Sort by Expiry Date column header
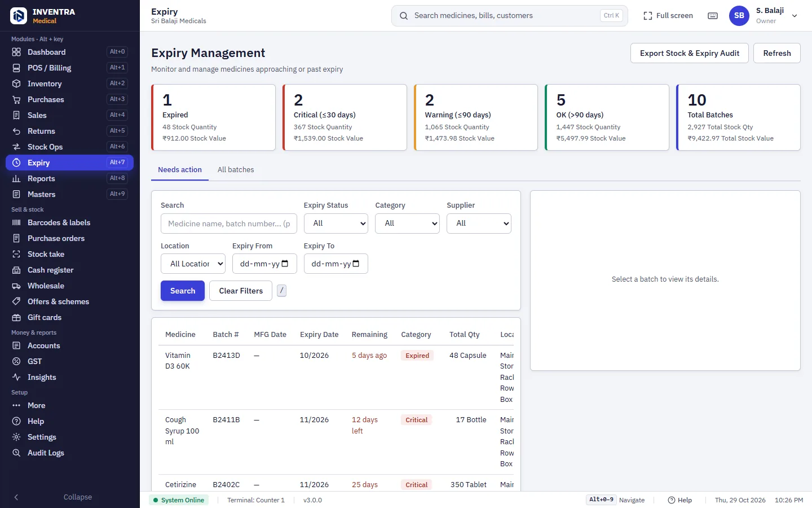812x508 pixels. point(319,335)
